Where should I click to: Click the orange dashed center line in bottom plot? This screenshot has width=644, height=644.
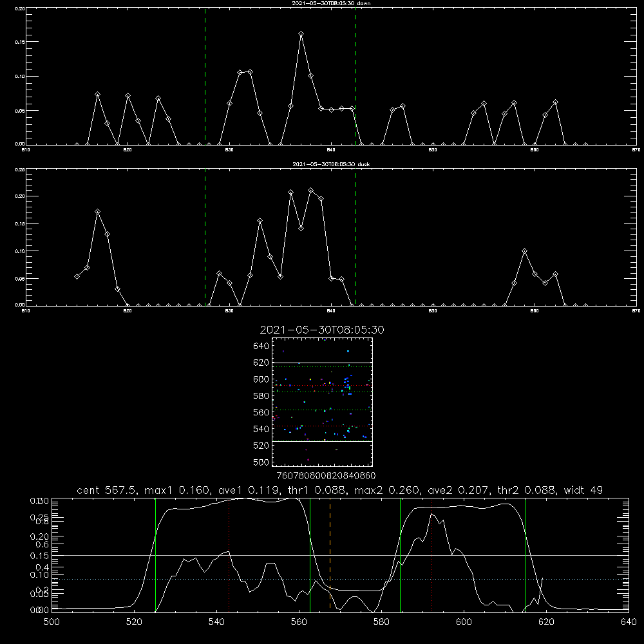pyautogui.click(x=330, y=554)
